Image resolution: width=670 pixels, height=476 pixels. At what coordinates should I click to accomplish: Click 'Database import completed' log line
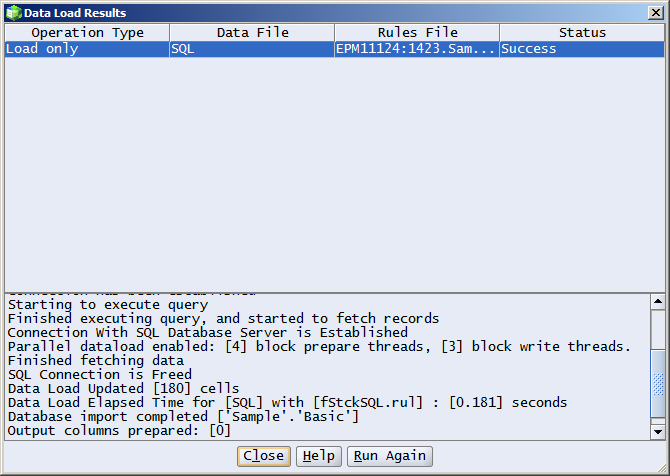(x=183, y=417)
